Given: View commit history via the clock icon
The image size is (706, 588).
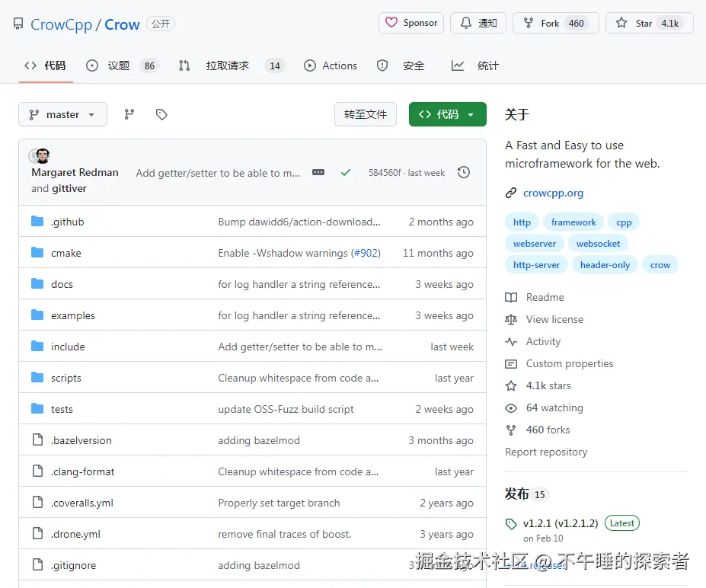Looking at the screenshot, I should pos(464,172).
